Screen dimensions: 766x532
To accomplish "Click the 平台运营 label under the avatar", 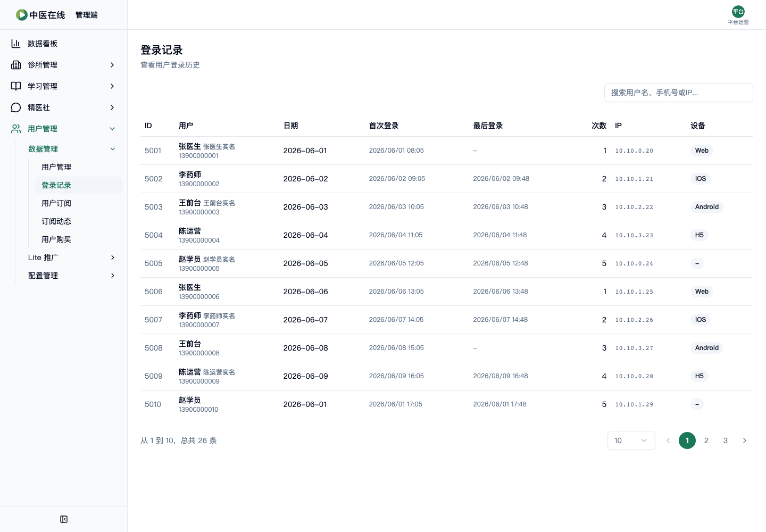I will [x=738, y=22].
